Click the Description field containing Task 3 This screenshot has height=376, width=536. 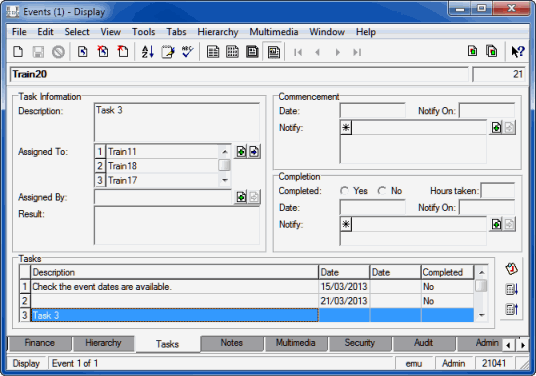pyautogui.click(x=177, y=122)
